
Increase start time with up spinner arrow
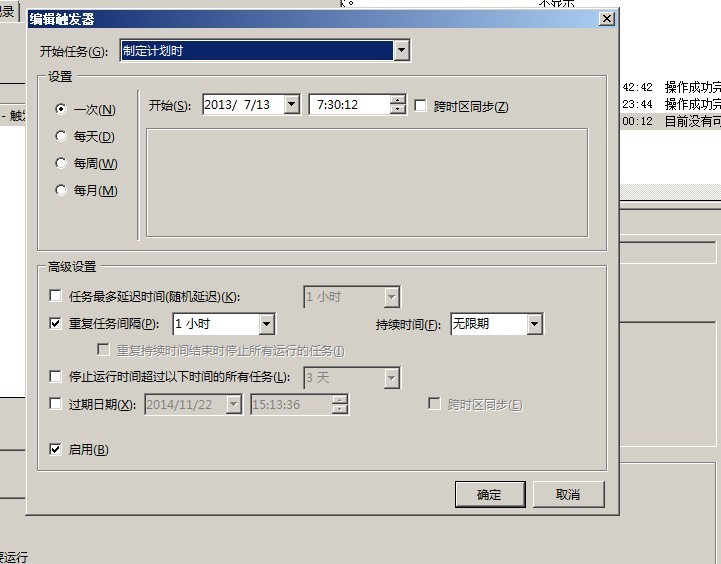(397, 100)
